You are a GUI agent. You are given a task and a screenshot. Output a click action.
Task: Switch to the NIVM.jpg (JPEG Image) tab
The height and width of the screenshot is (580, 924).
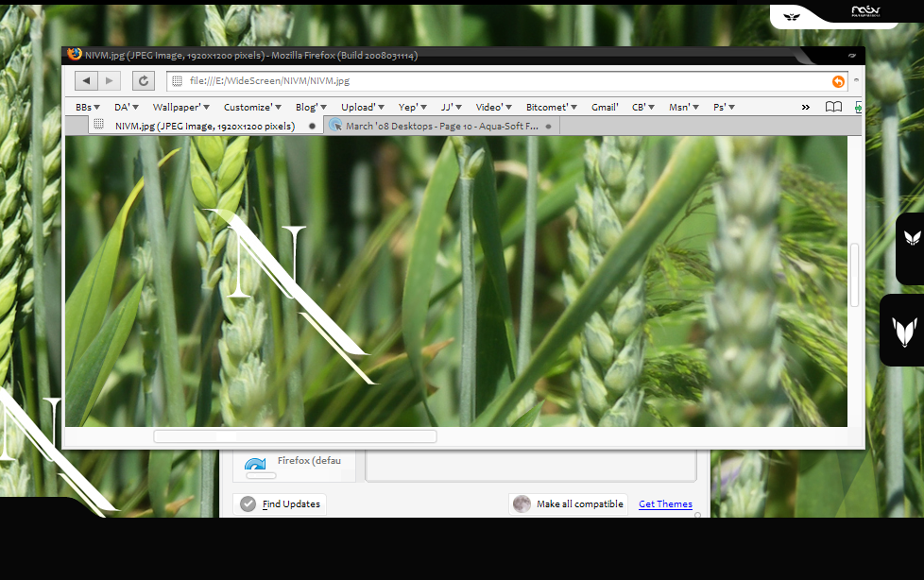(x=205, y=126)
